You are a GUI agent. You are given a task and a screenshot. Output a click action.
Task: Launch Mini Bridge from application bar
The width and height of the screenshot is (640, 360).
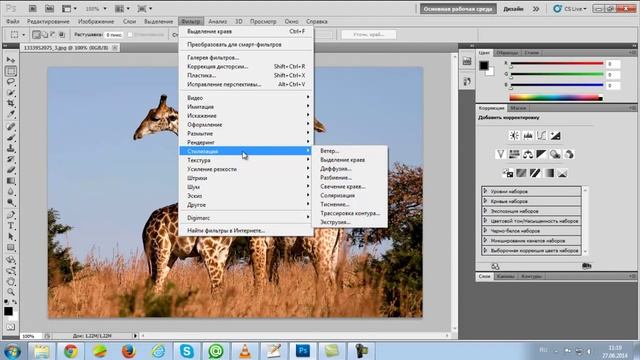[x=49, y=8]
